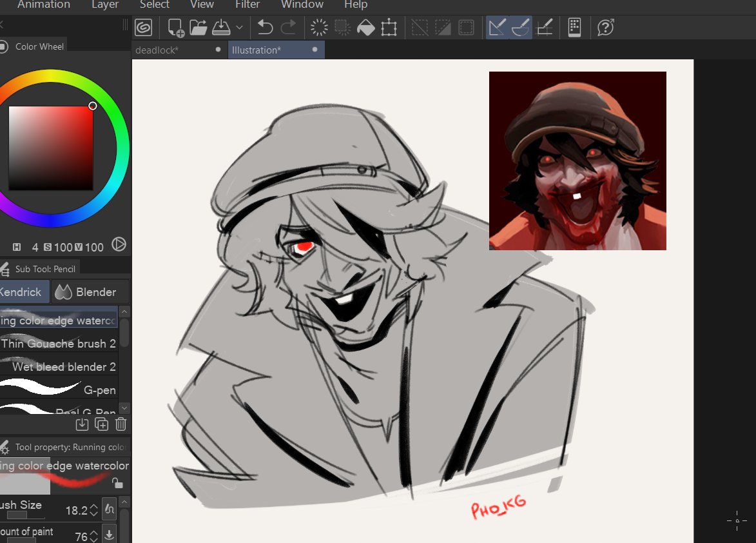756x543 pixels.
Task: Pick a shade in the saturation square
Action: 51,148
